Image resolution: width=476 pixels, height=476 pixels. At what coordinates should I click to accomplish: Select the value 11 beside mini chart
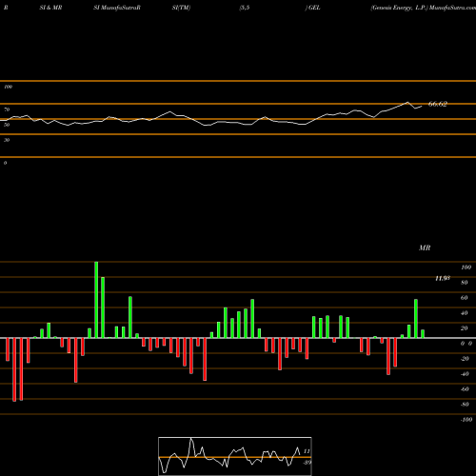pos(307,451)
